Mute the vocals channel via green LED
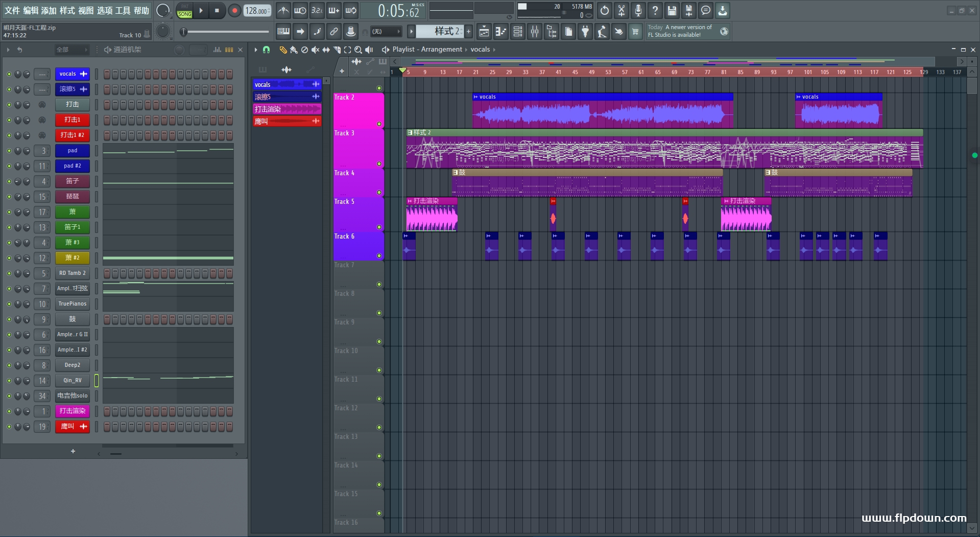980x537 pixels. [x=9, y=74]
